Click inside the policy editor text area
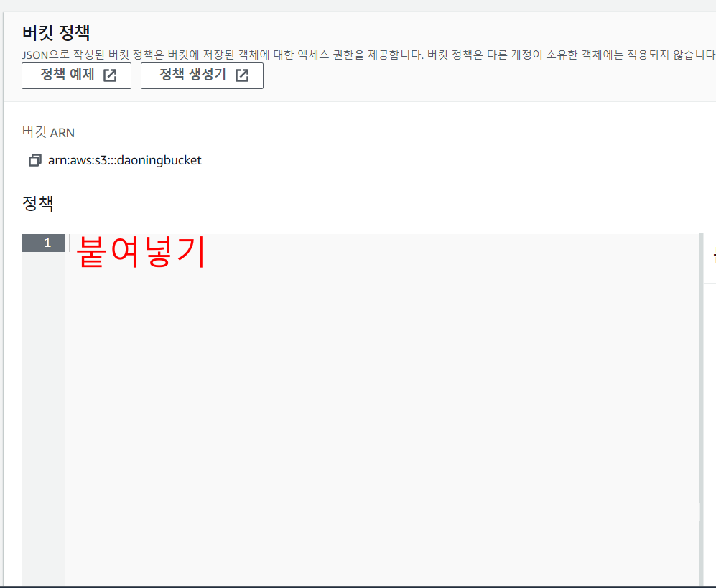 382,409
